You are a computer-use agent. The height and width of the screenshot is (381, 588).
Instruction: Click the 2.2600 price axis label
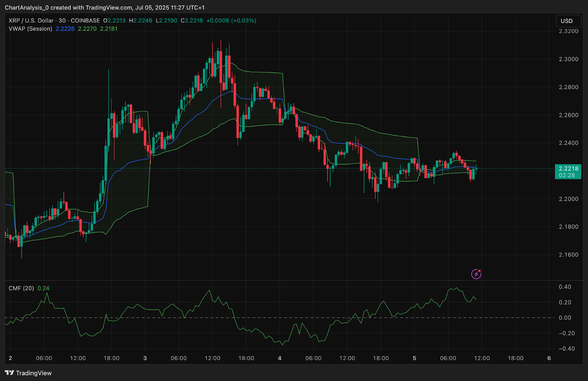point(569,115)
